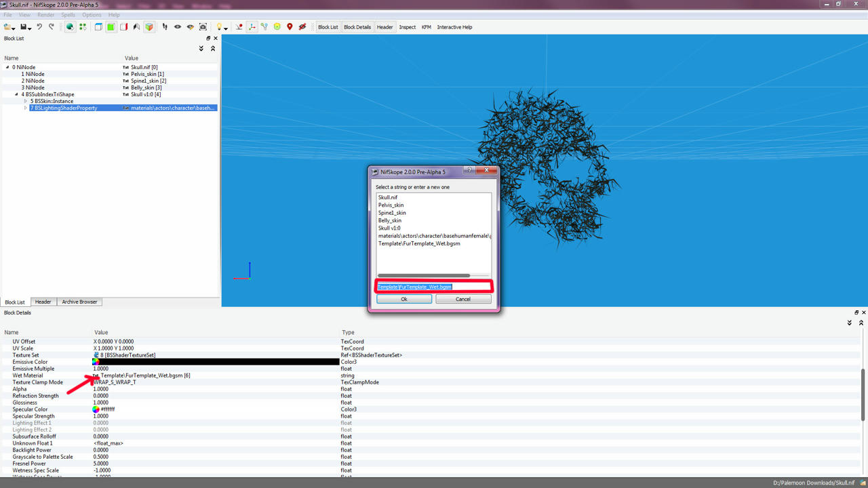Click the Save floppy disk icon
868x488 pixels.
[24, 27]
